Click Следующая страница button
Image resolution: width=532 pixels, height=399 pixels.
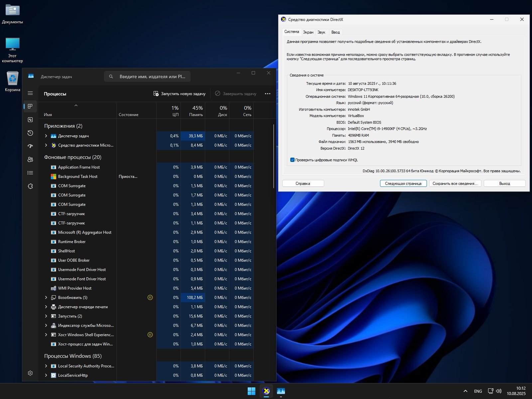click(x=403, y=184)
